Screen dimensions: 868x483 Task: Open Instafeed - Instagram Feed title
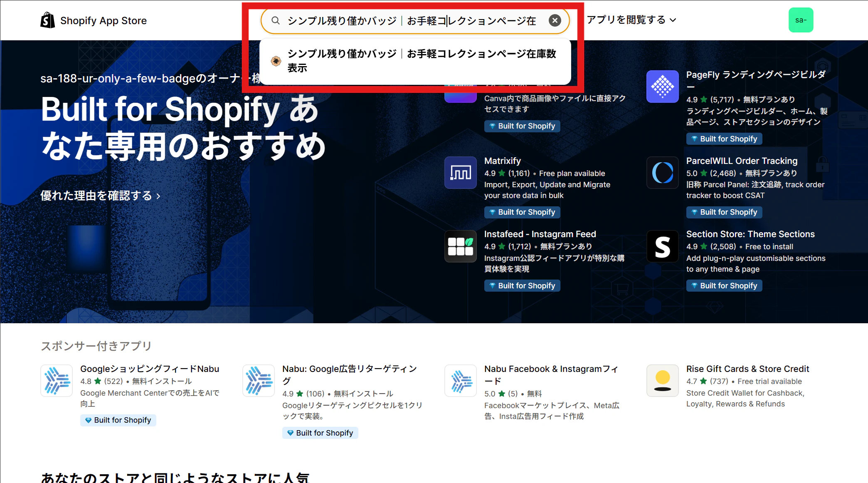click(x=540, y=234)
